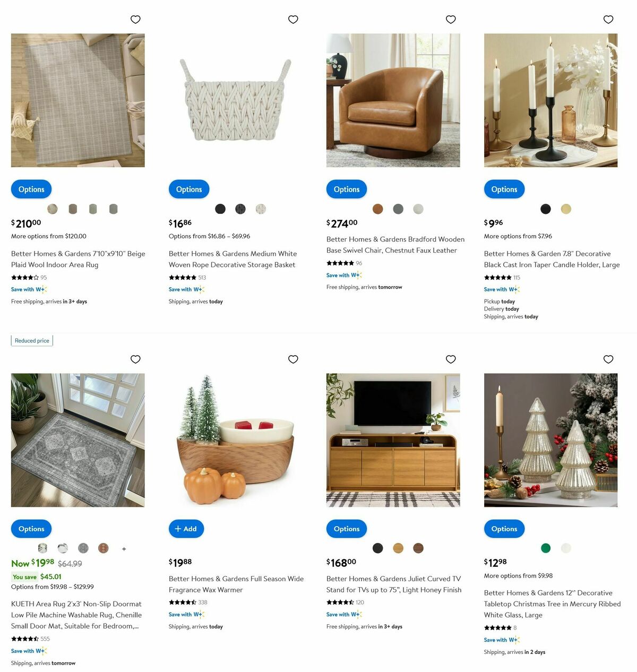
Task: Click heart on Full Season Wax Warmer
Action: 293,359
